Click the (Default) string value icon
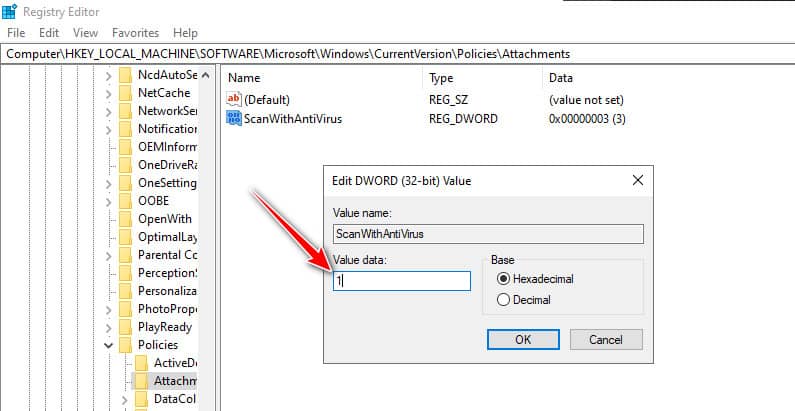The height and width of the screenshot is (411, 795). click(234, 99)
